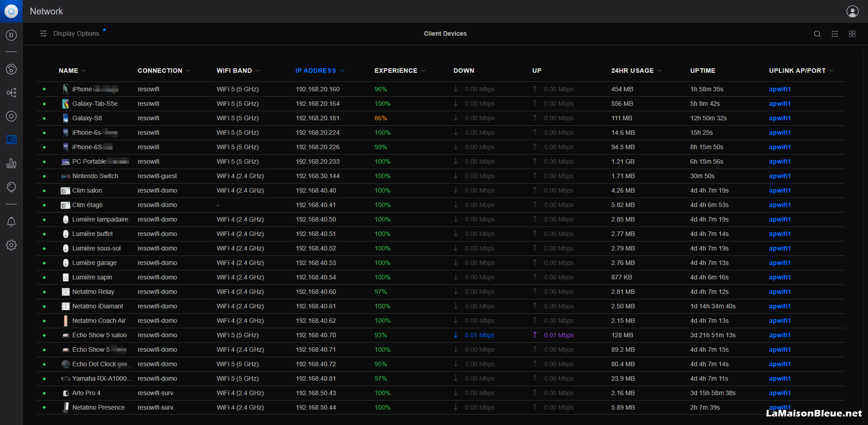Viewport: 868px width, 425px height.
Task: Sort by NAME column chevron
Action: coord(84,71)
